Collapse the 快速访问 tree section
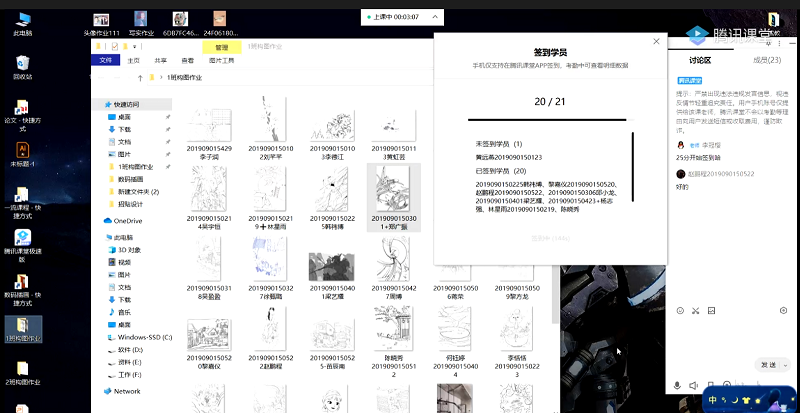Image resolution: width=800 pixels, height=413 pixels. click(97, 104)
